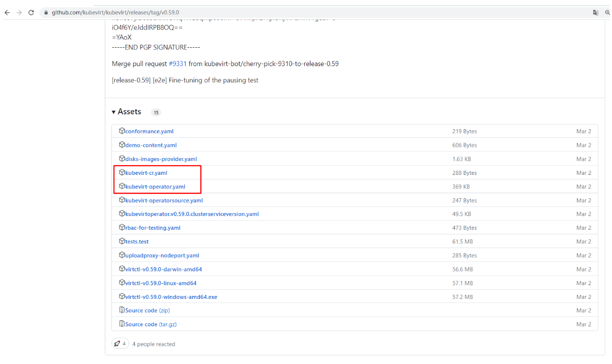Download the tests.test asset
The height and width of the screenshot is (364, 612).
click(x=137, y=241)
